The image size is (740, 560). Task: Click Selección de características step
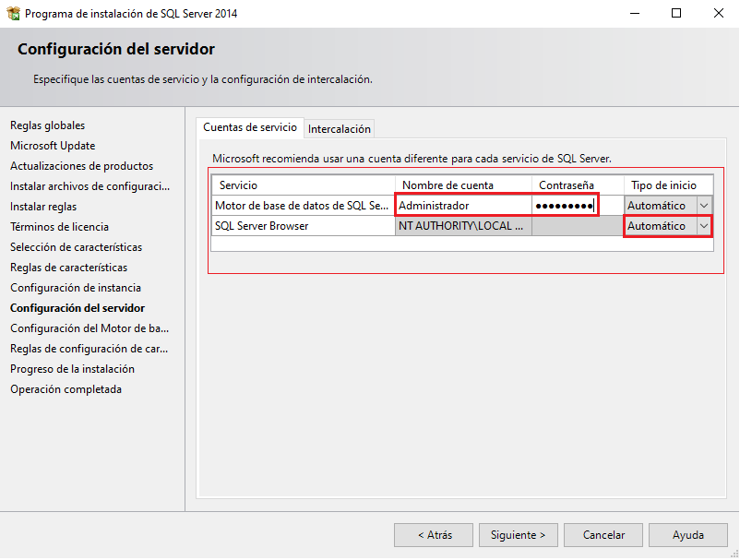point(76,247)
